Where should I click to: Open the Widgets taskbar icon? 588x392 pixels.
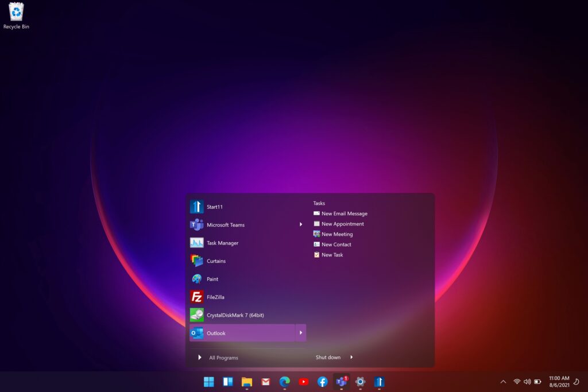[x=227, y=382]
